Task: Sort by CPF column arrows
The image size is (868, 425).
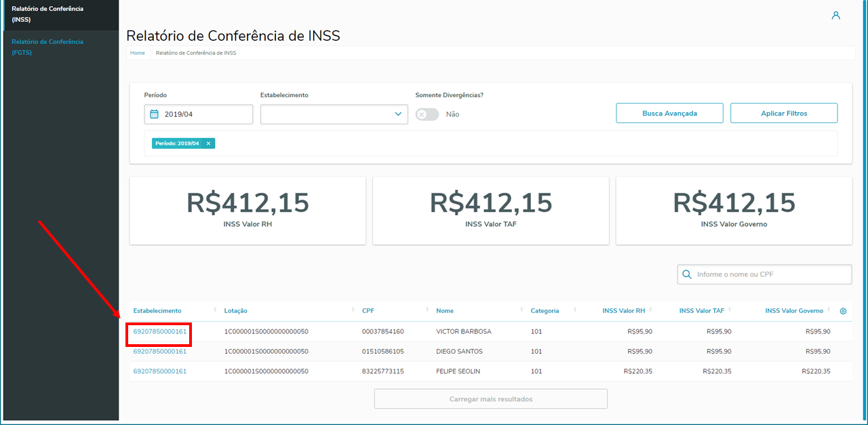Action: [427, 310]
